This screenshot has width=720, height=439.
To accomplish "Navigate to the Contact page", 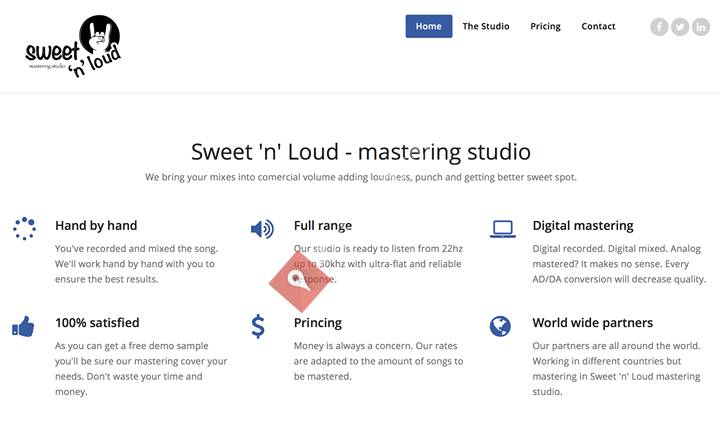I will click(598, 26).
